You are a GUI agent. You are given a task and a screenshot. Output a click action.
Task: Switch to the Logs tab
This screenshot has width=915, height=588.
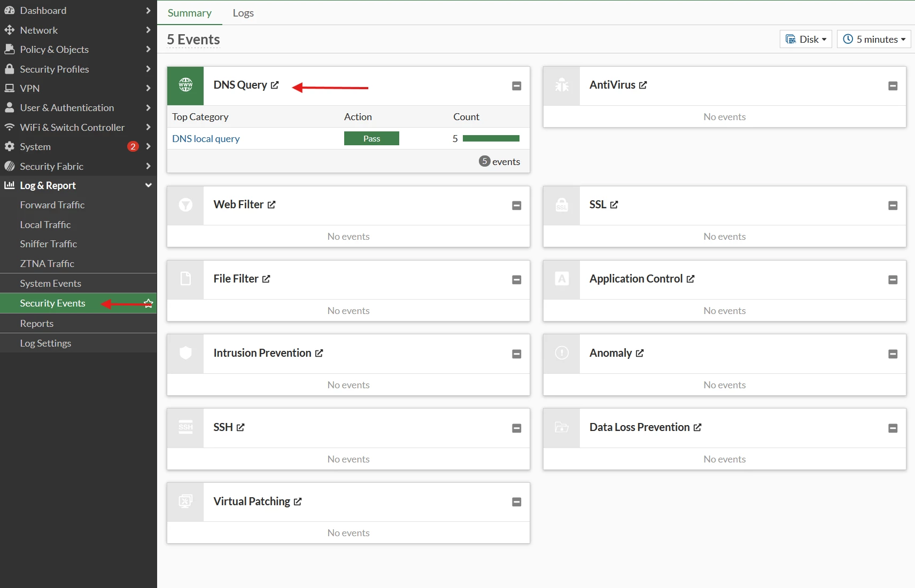(x=243, y=13)
